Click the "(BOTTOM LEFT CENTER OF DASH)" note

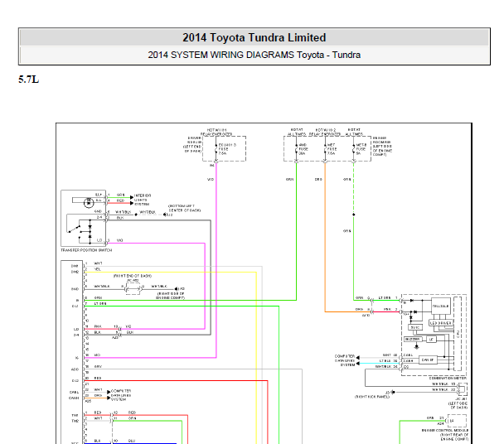click(x=184, y=208)
